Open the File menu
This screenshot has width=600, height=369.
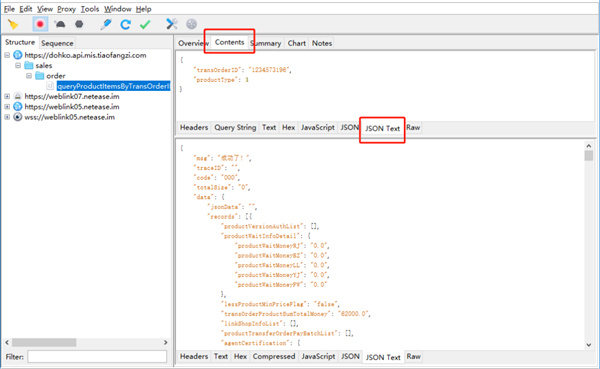tap(10, 9)
